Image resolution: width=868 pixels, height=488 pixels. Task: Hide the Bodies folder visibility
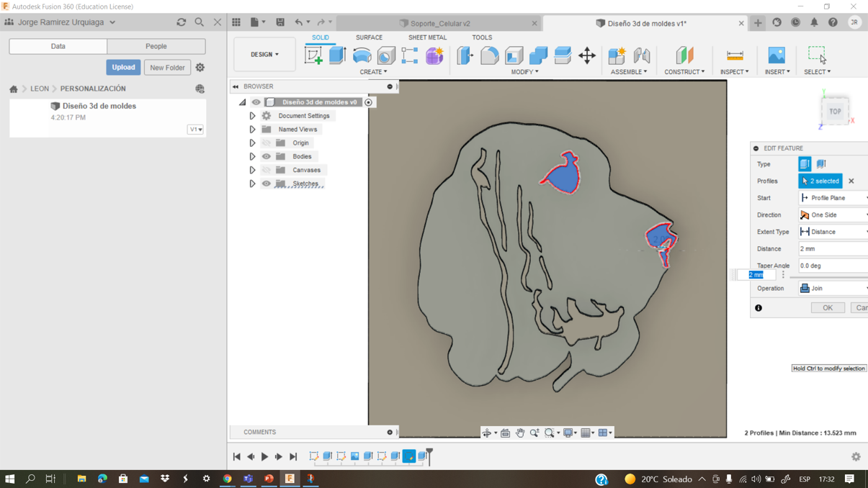267,156
